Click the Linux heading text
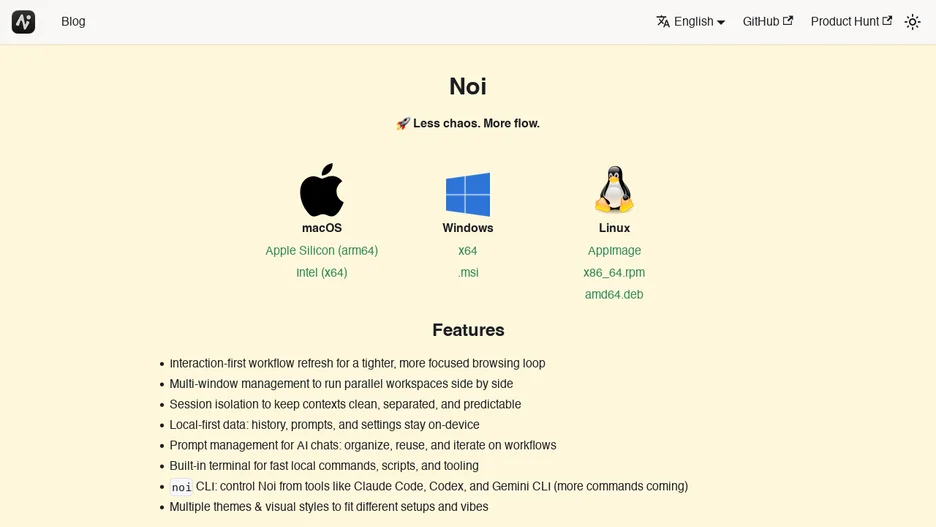The height and width of the screenshot is (527, 936). 614,228
